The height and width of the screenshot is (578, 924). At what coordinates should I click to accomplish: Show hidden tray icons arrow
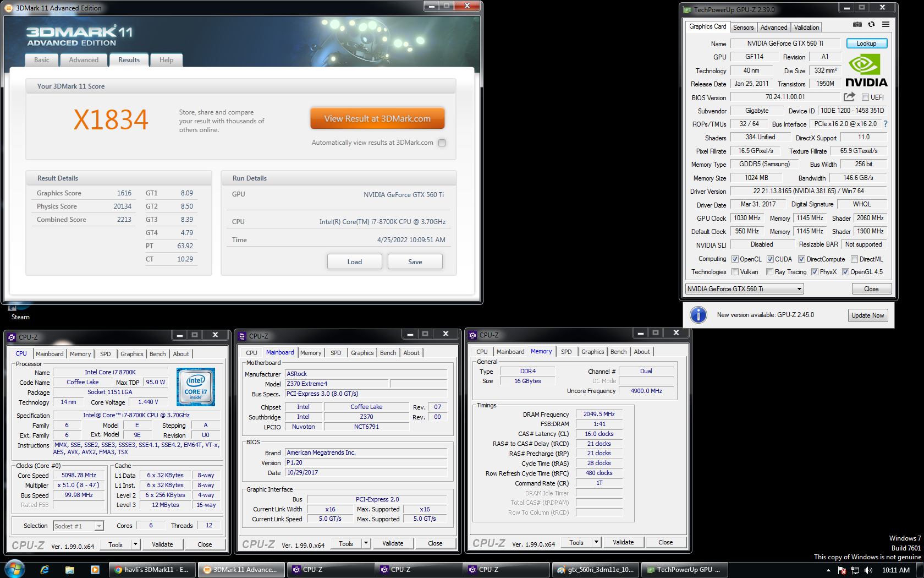click(829, 570)
